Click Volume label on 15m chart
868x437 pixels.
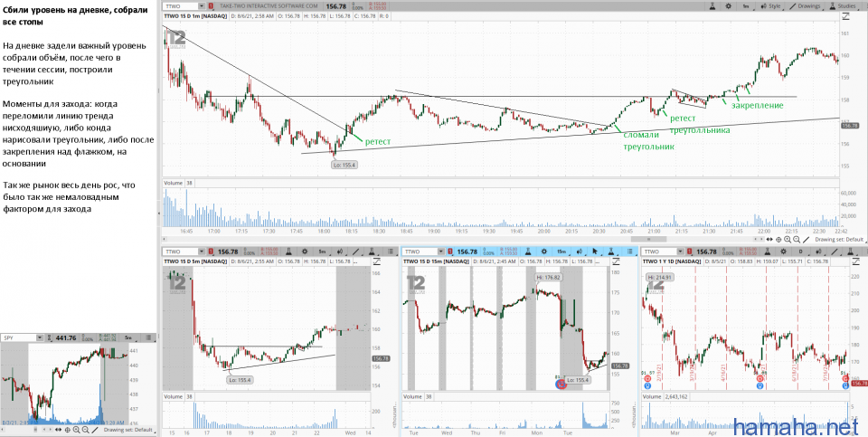(x=412, y=397)
